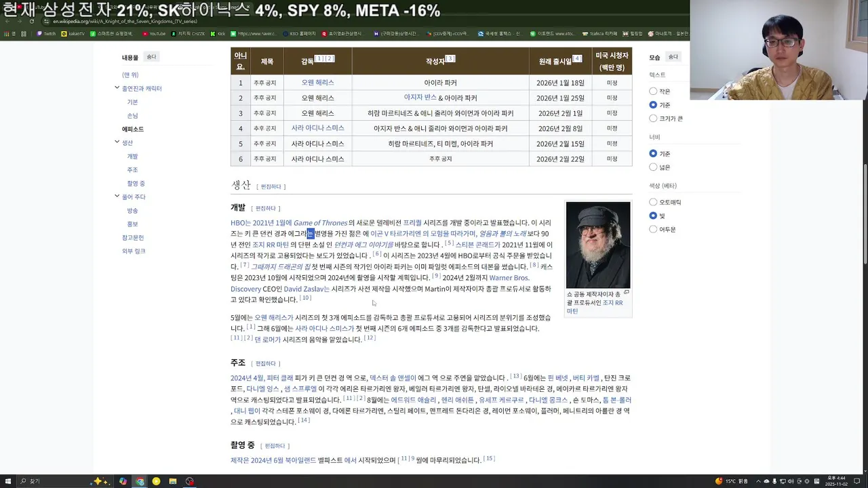Open the Game of Thrones link
868x488 pixels.
(x=320, y=222)
